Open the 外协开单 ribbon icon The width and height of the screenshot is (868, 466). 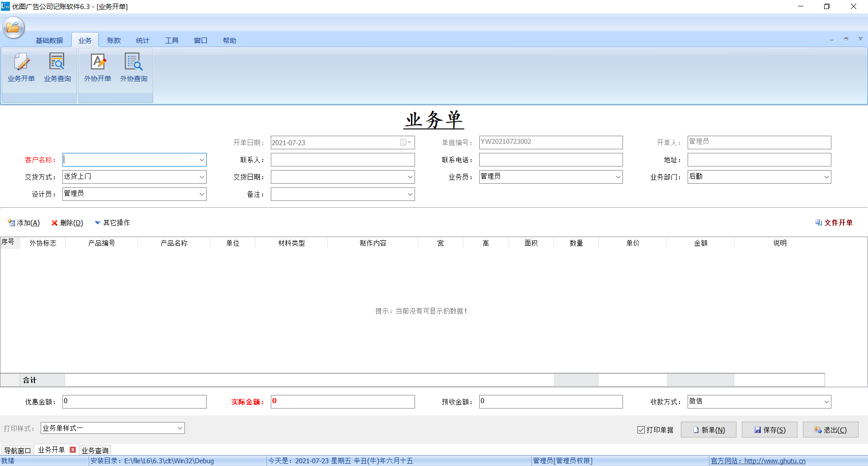coord(97,67)
